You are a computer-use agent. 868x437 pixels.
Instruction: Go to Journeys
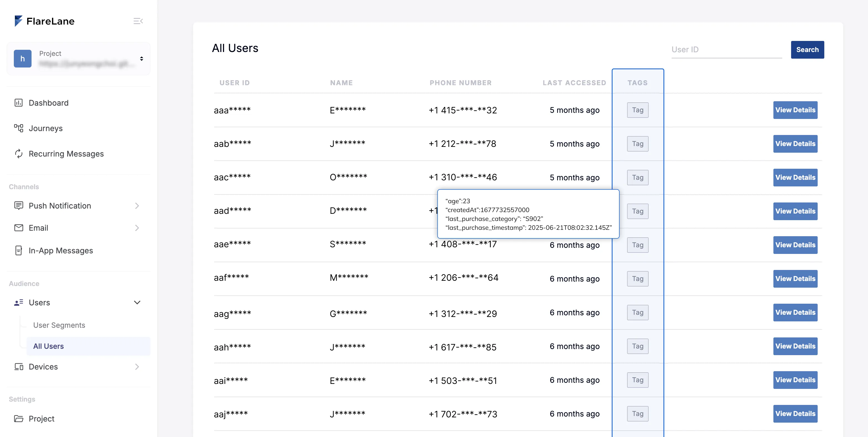coord(46,128)
